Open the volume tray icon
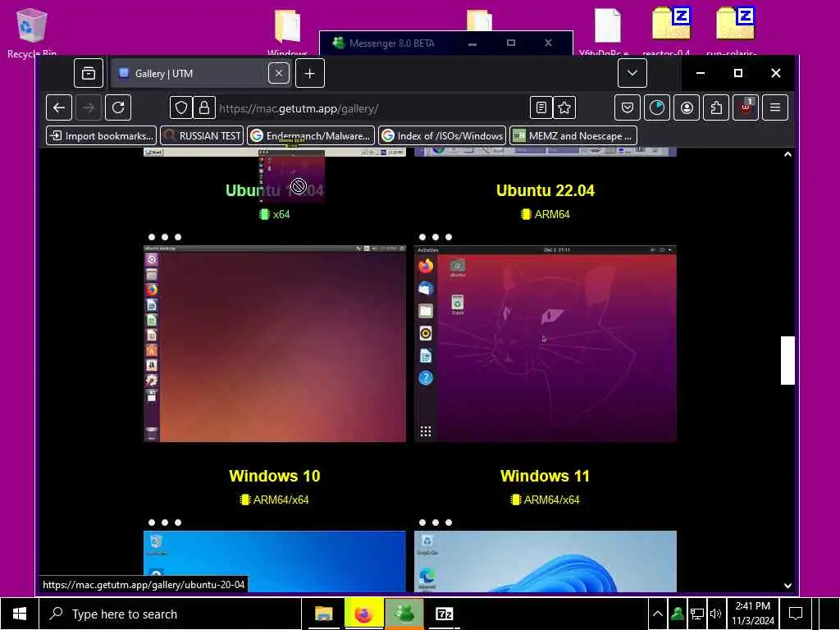Screen dimensions: 840x630 tap(715, 614)
